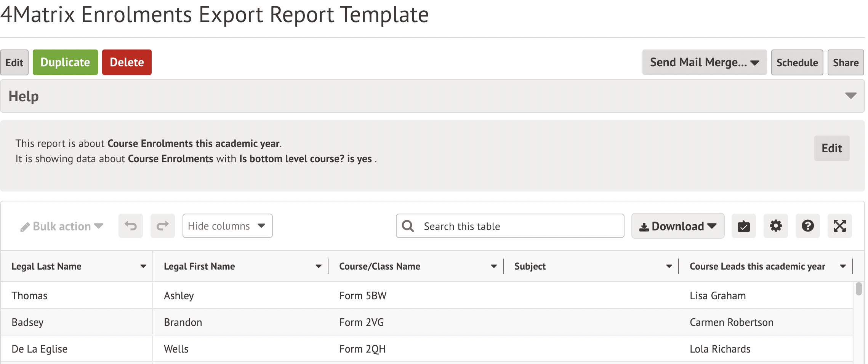Click the undo arrow icon

pos(130,226)
